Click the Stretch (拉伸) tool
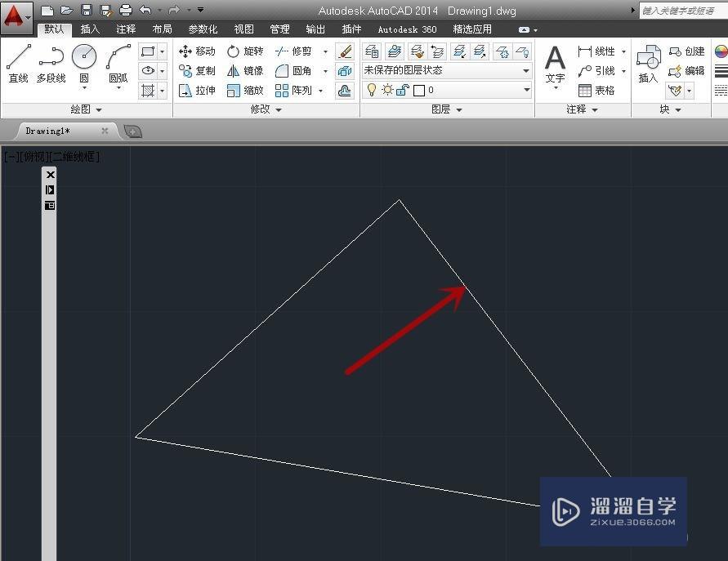This screenshot has width=728, height=561. click(x=201, y=90)
